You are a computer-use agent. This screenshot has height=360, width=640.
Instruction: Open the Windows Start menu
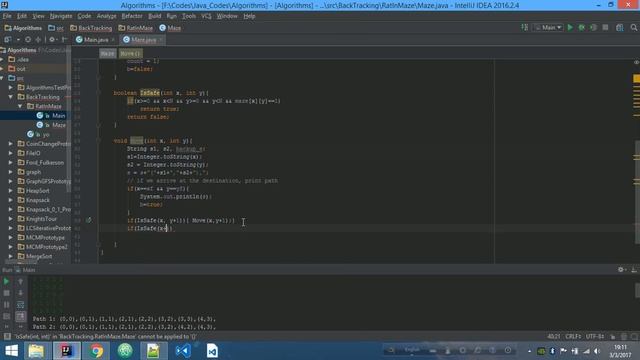(x=11, y=351)
